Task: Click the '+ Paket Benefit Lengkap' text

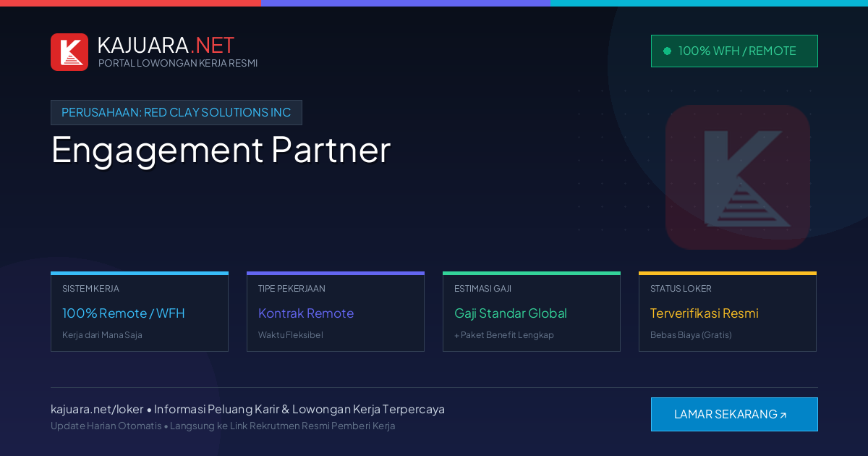Action: (x=504, y=335)
